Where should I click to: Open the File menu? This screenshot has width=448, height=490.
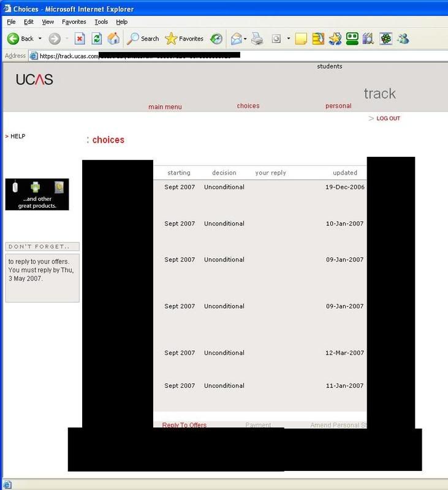coord(11,22)
